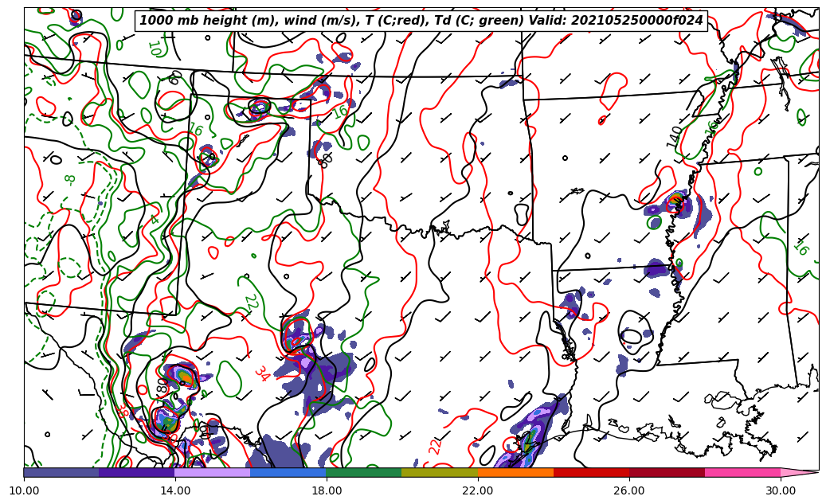Click the slate-blue colorbar segment starting at 10.00
Viewport: 826px width, 504px height.
pyautogui.click(x=61, y=472)
